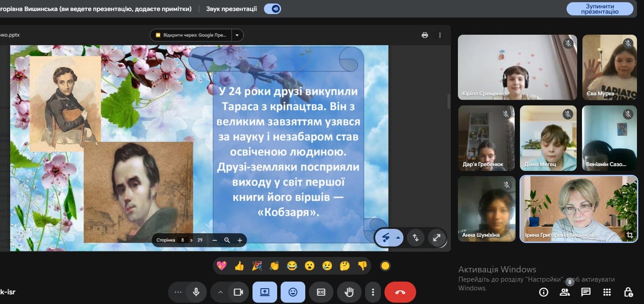Turn on closed captions
Viewport: 644px width, 304px height.
pos(321,292)
